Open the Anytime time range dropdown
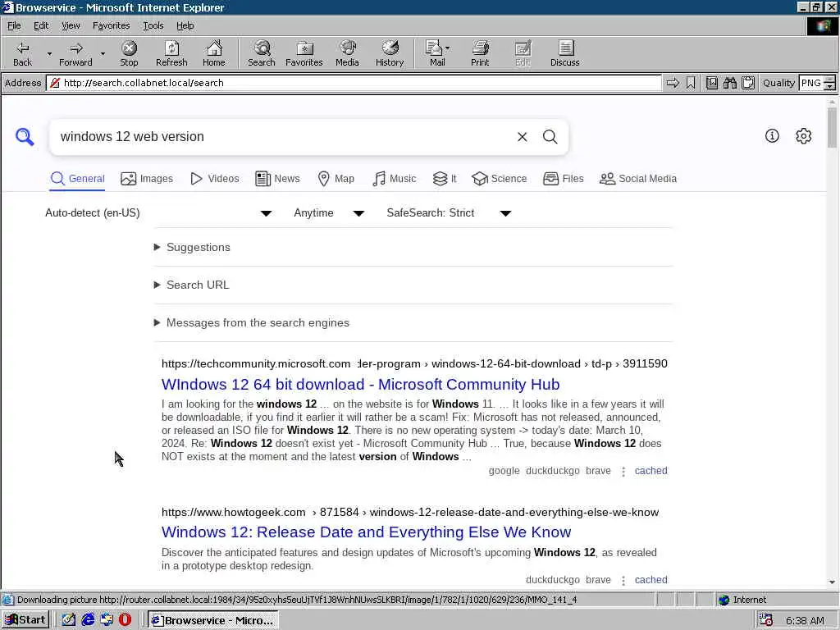Image resolution: width=840 pixels, height=630 pixels. click(x=329, y=213)
